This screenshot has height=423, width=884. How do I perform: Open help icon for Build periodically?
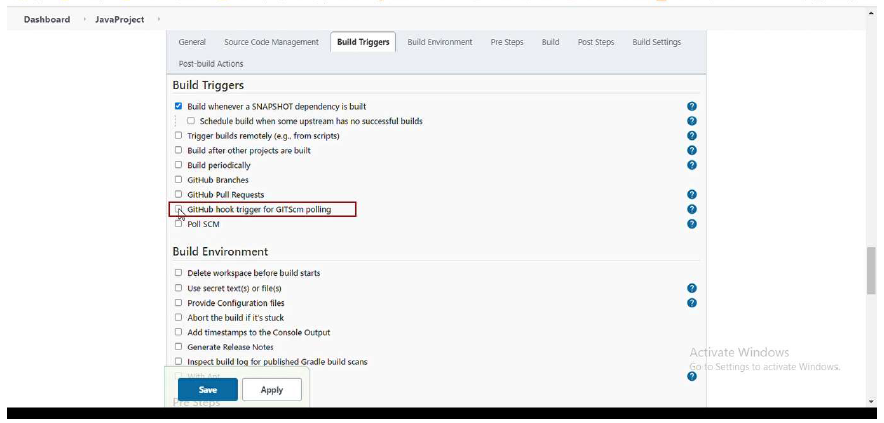click(692, 165)
